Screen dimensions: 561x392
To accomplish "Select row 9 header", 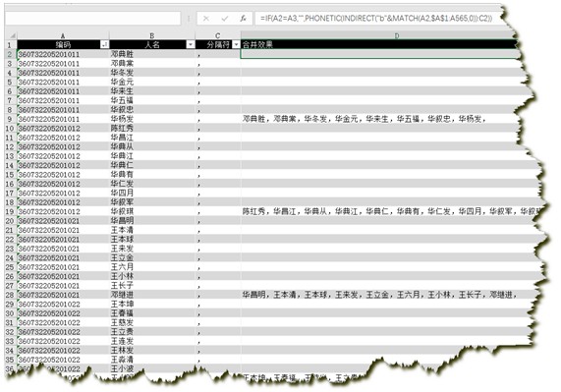I will pos(10,119).
